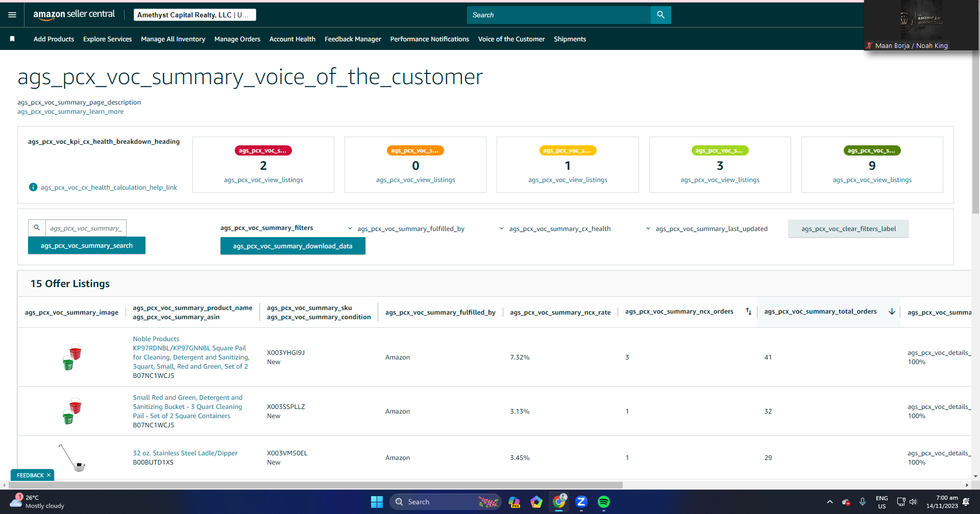Screen dimensions: 980x514
Task: Open the summary_learn_more link
Action: 70,112
